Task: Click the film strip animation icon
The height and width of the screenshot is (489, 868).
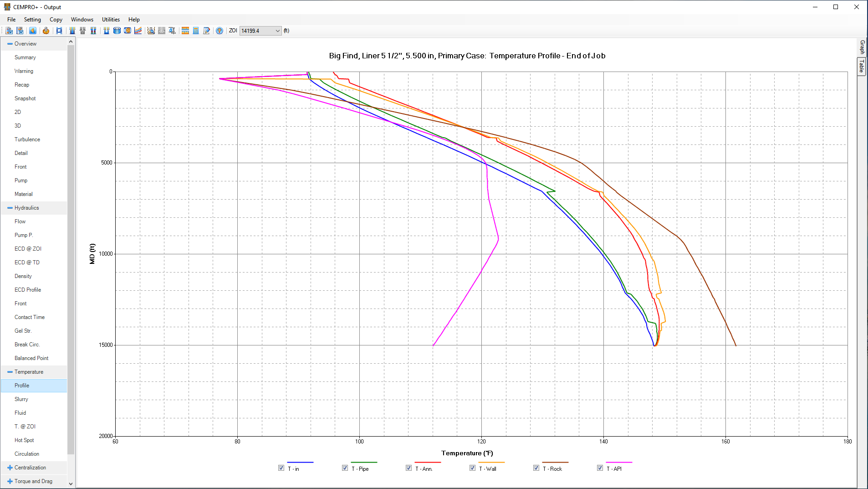Action: pos(59,31)
